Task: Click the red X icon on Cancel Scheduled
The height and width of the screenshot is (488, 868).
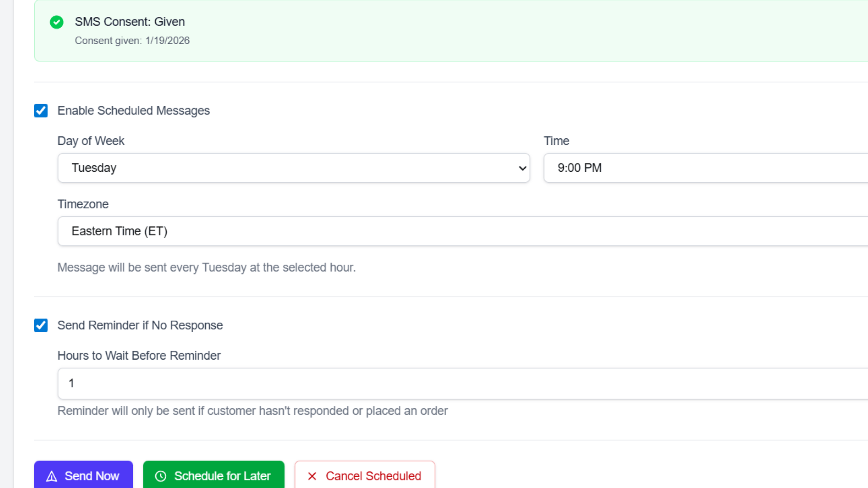Action: (312, 476)
